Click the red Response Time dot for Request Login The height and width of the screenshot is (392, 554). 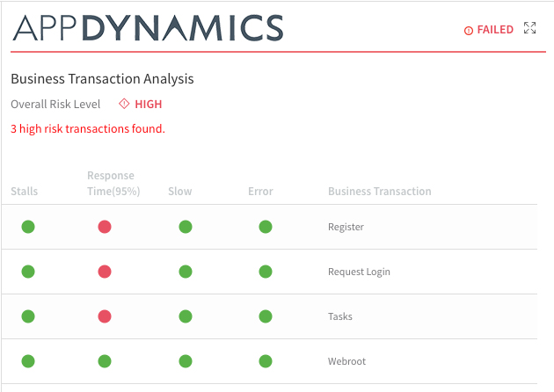click(105, 272)
